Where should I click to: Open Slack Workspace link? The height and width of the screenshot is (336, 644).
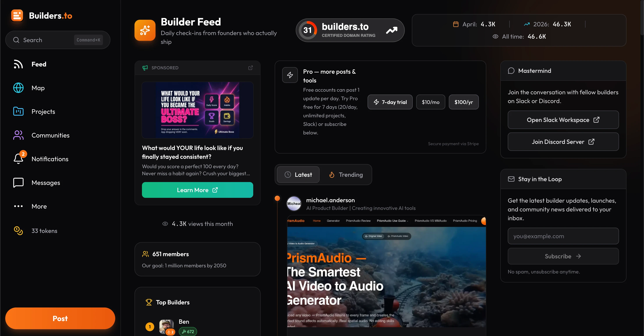[x=563, y=120]
